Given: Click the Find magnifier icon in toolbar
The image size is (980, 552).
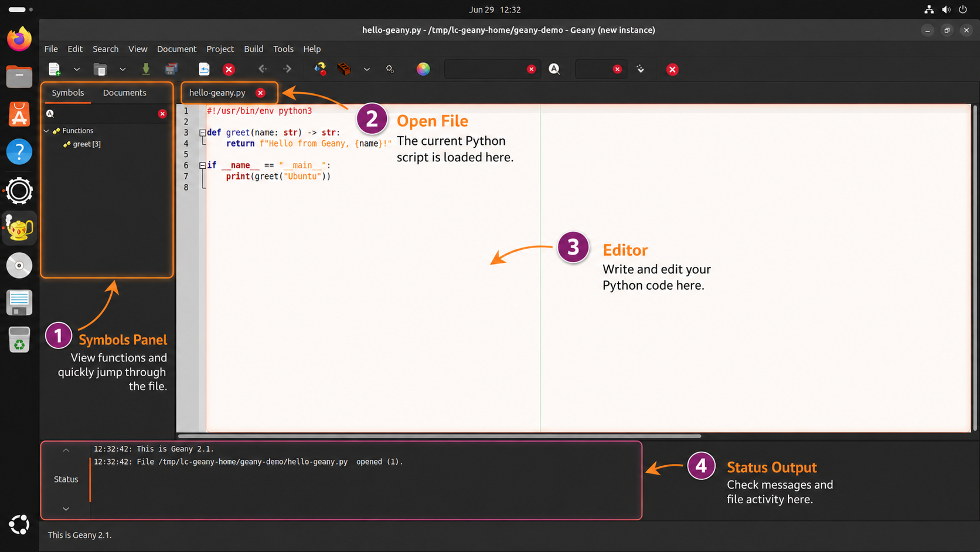Looking at the screenshot, I should point(554,69).
